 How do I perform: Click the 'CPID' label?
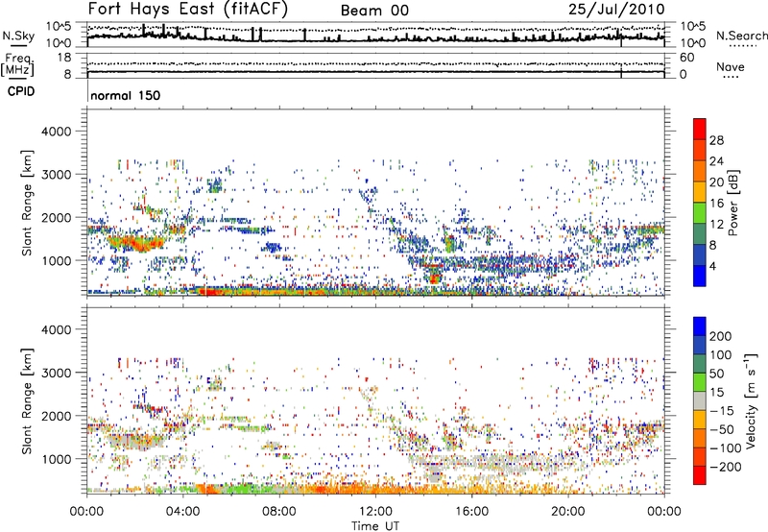[21, 91]
